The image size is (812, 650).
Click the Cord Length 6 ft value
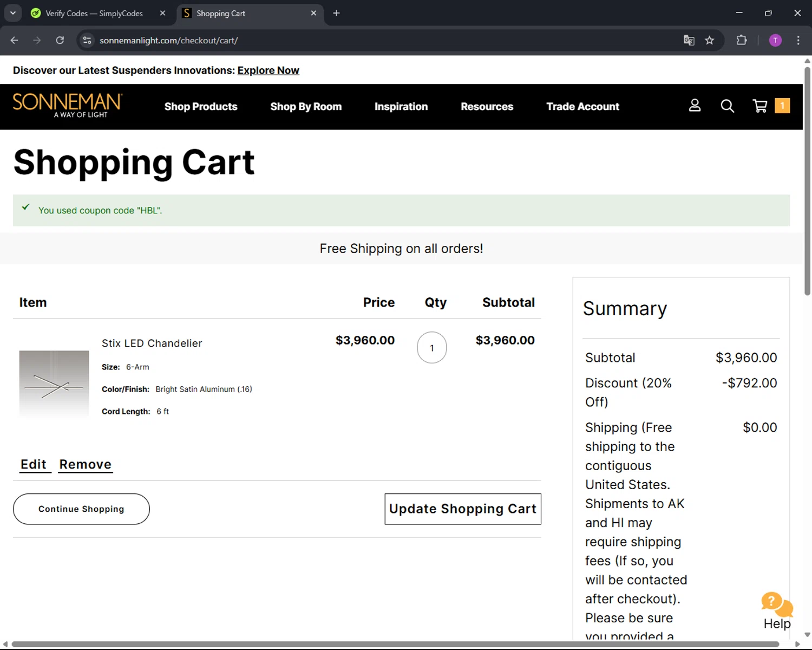pos(162,412)
